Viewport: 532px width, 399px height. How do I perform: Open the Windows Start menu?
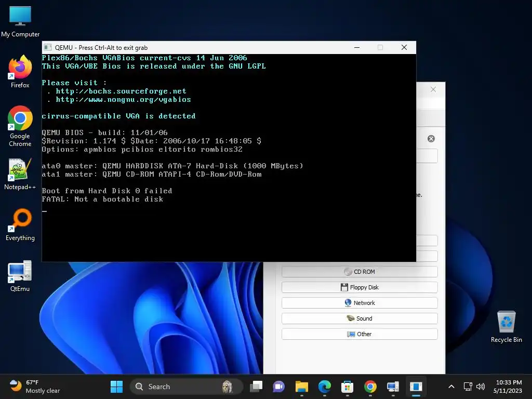[116, 387]
